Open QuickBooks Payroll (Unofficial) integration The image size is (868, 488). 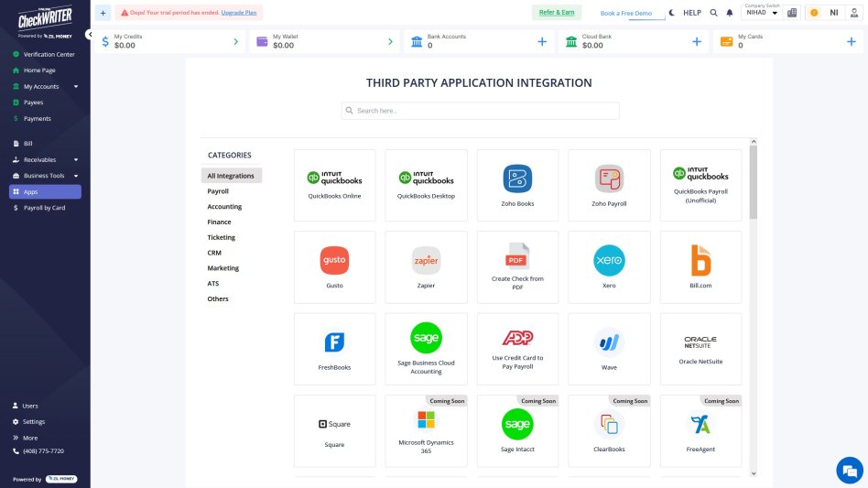[700, 185]
